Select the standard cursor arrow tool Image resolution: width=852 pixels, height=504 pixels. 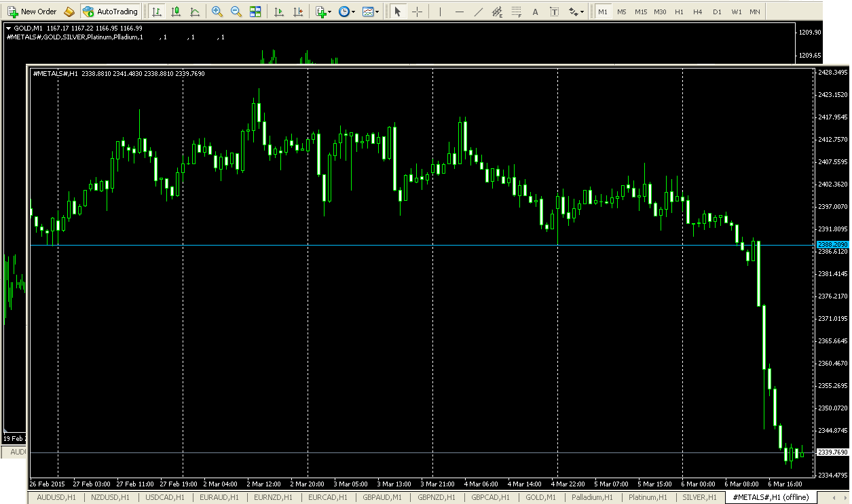point(398,12)
